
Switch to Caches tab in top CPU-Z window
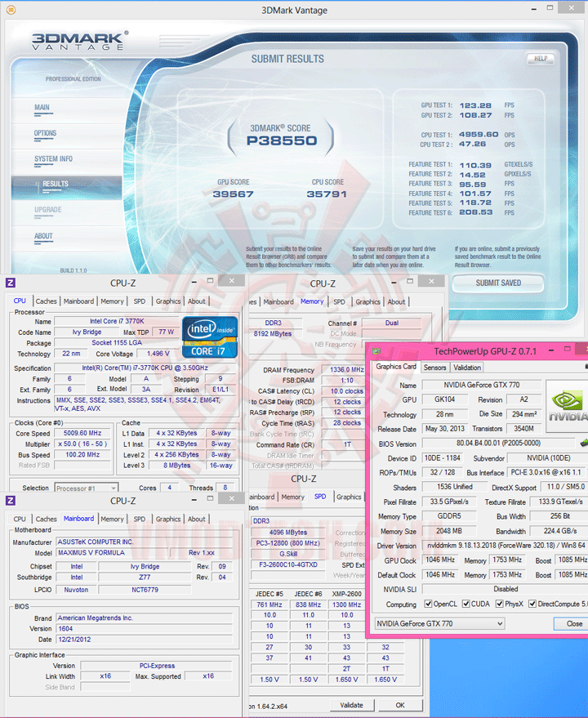(47, 301)
